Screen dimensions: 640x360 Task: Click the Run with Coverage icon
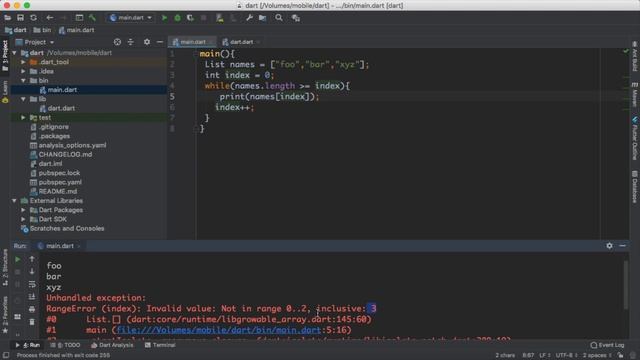pos(190,18)
